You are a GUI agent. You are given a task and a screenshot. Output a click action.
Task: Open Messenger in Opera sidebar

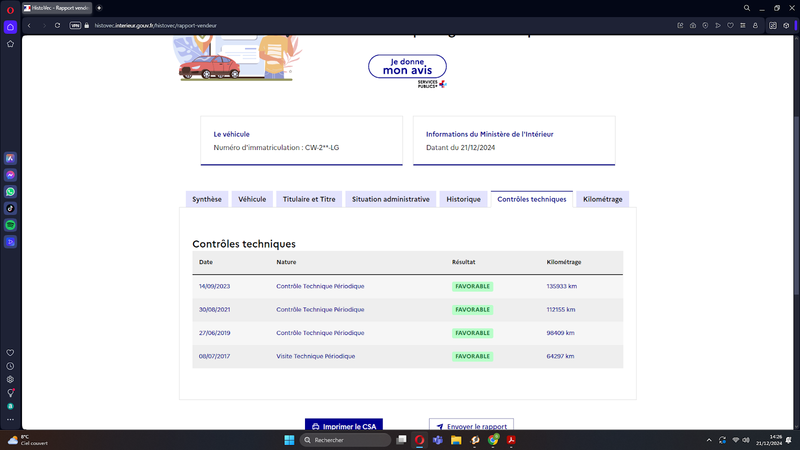(10, 175)
